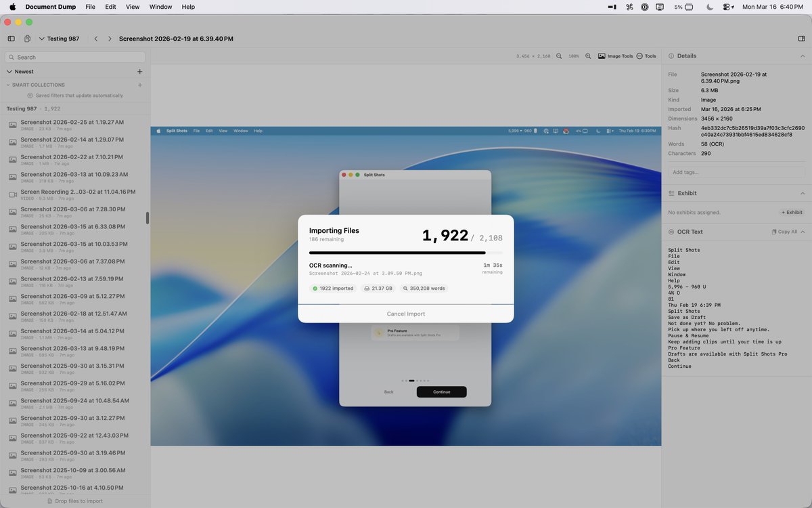Image resolution: width=812 pixels, height=508 pixels.
Task: Click the screenshot preview image in viewer
Action: pyautogui.click(x=406, y=286)
